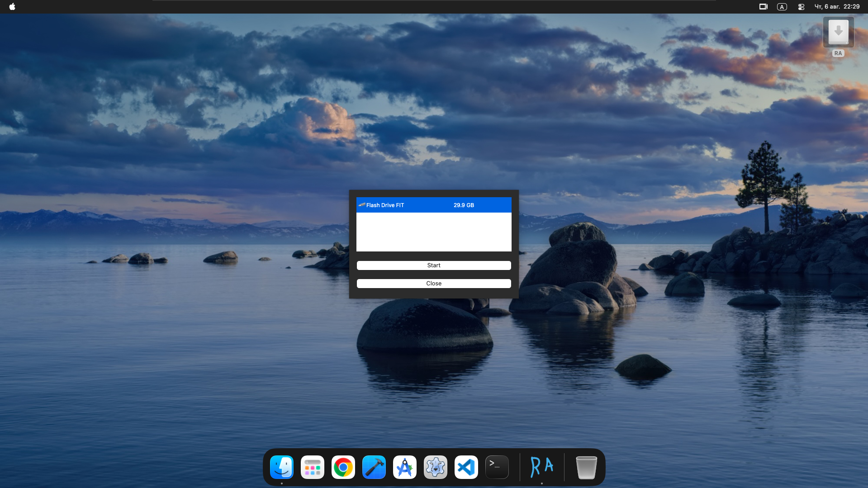Open the Instruments-style compass app icon
Screen dimensions: 868x488
pos(405,467)
